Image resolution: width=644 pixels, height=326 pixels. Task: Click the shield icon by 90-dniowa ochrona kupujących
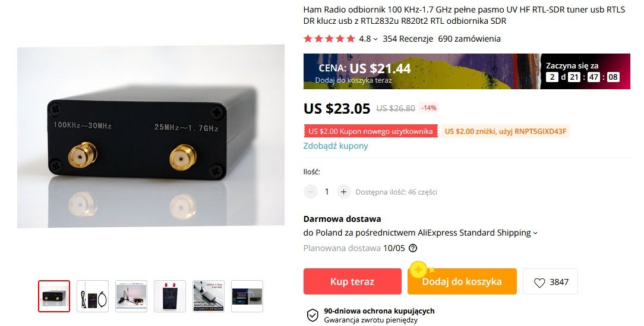(x=312, y=315)
